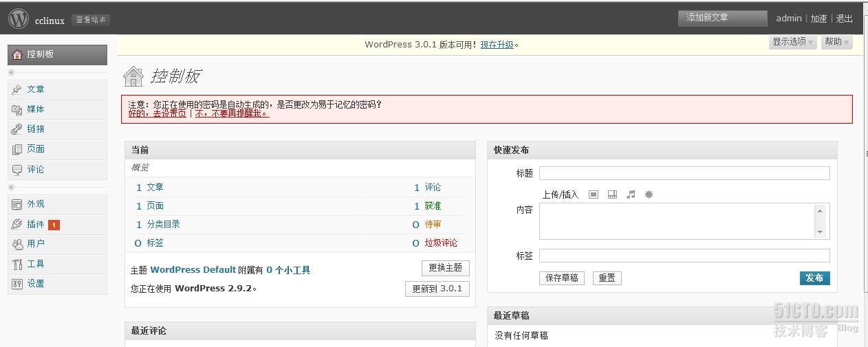Open the 评论 comments bubble icon

17,170
